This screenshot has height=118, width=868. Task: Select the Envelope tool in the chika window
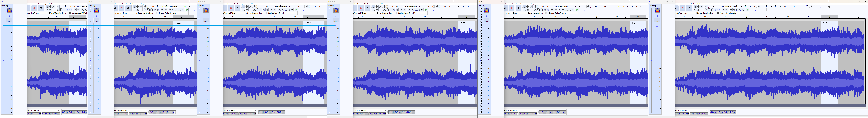tap(377, 6)
